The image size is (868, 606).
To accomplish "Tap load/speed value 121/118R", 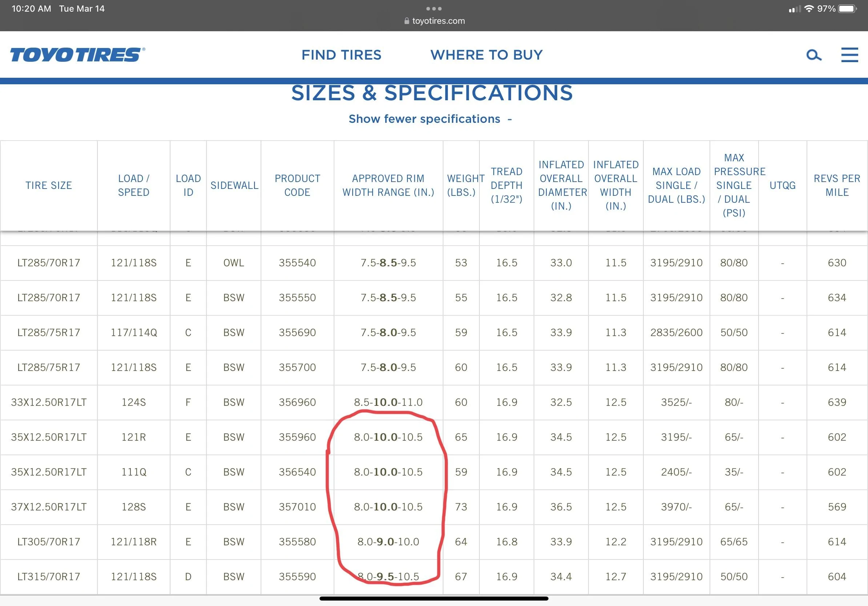I will [x=134, y=542].
